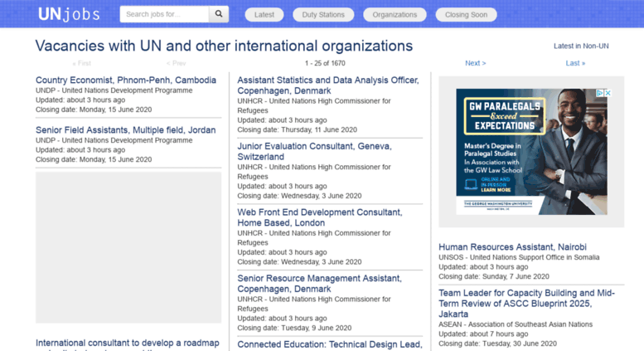Open Connected Education: Technical Design Lead
This screenshot has width=644, height=351.
click(x=329, y=344)
